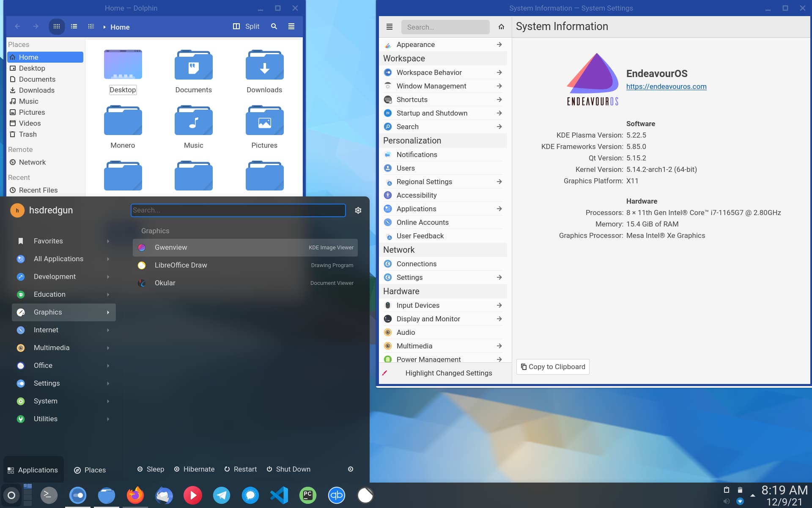
Task: Open Konsole terminal from taskbar
Action: coord(49,495)
